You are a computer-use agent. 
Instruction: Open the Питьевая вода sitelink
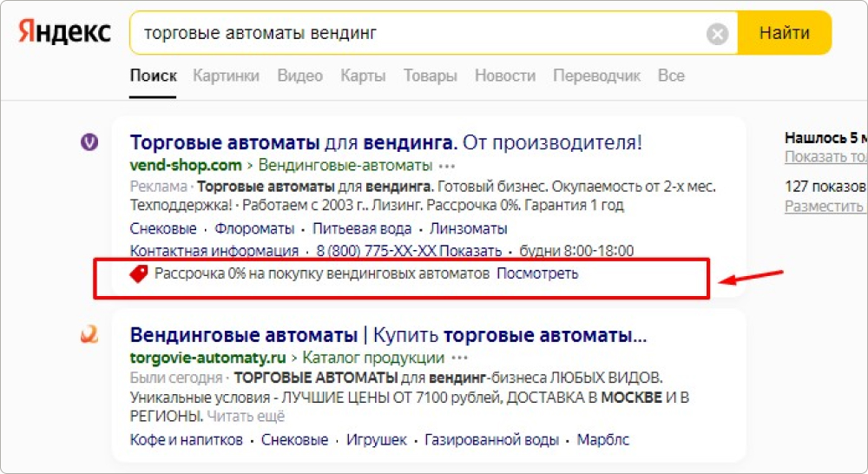click(x=362, y=228)
